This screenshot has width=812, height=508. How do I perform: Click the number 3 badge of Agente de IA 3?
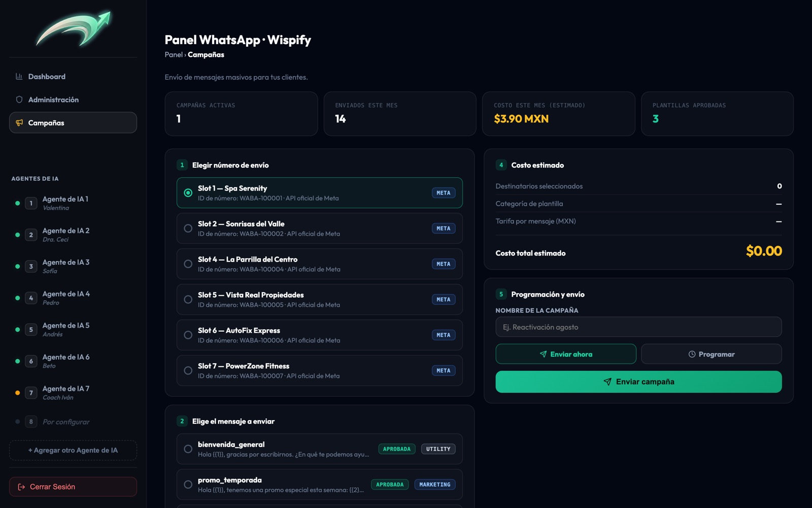(x=31, y=266)
